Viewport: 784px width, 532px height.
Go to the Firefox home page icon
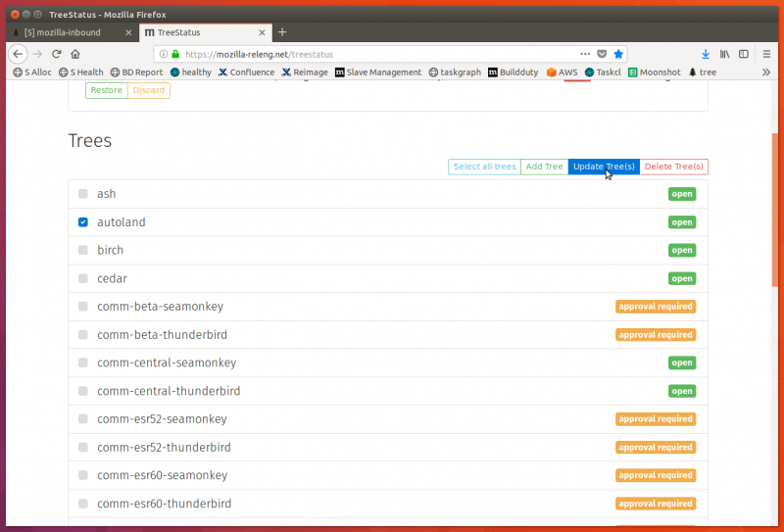point(75,54)
